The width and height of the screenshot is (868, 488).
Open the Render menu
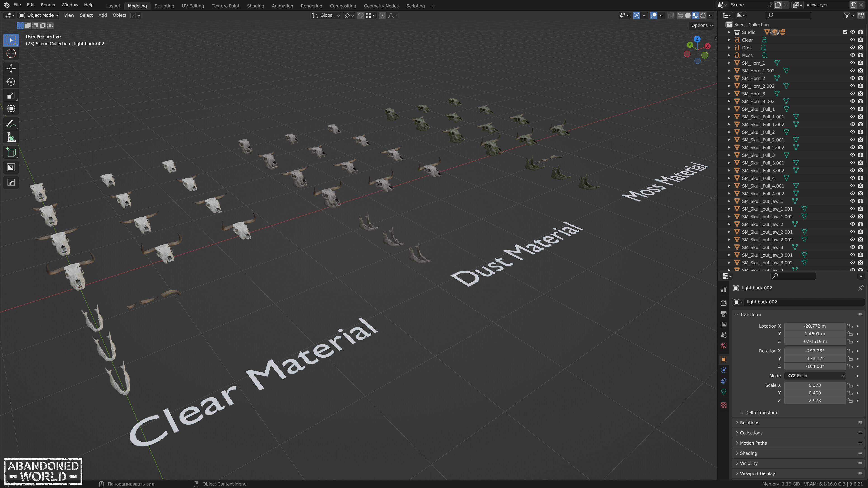pos(48,5)
